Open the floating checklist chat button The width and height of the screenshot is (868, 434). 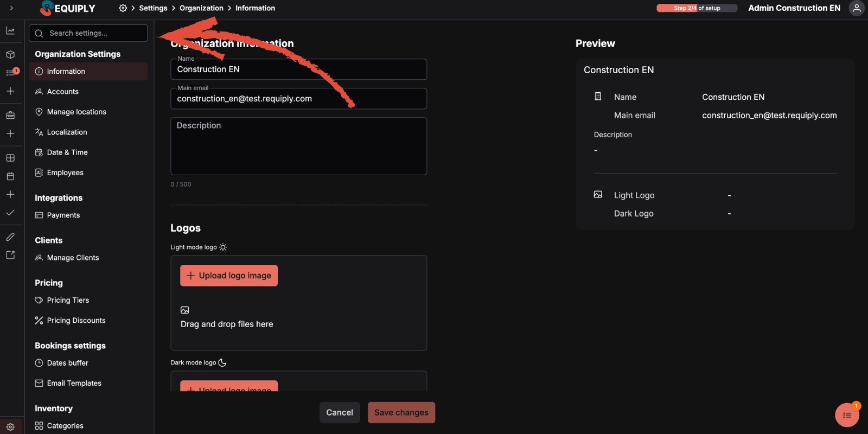click(847, 415)
